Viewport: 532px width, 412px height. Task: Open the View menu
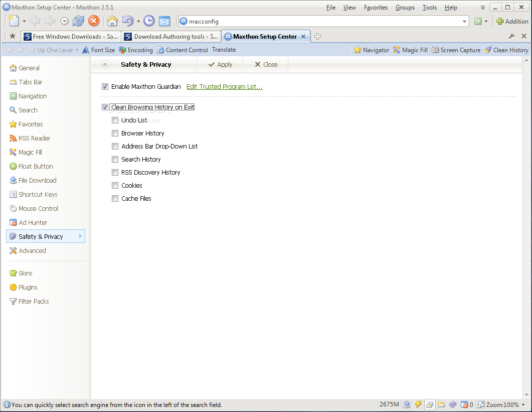349,8
